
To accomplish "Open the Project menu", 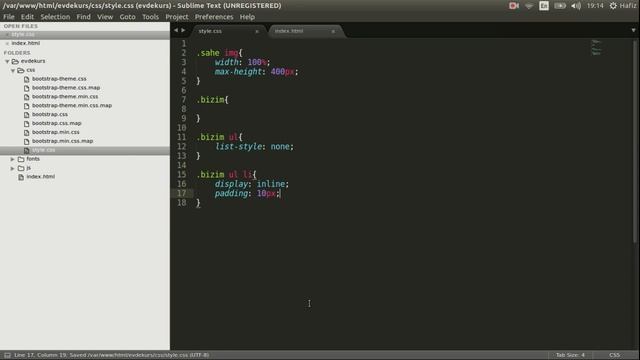I will tap(177, 17).
